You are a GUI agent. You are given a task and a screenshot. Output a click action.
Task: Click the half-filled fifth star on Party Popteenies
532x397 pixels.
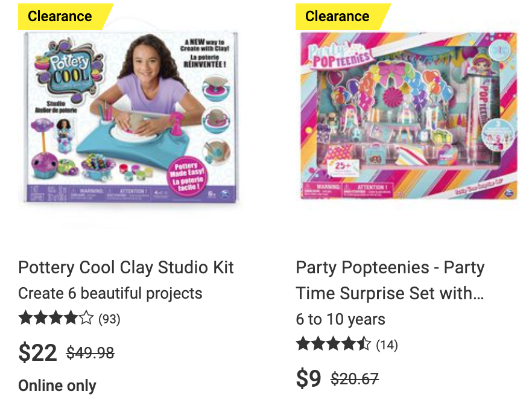coord(364,344)
